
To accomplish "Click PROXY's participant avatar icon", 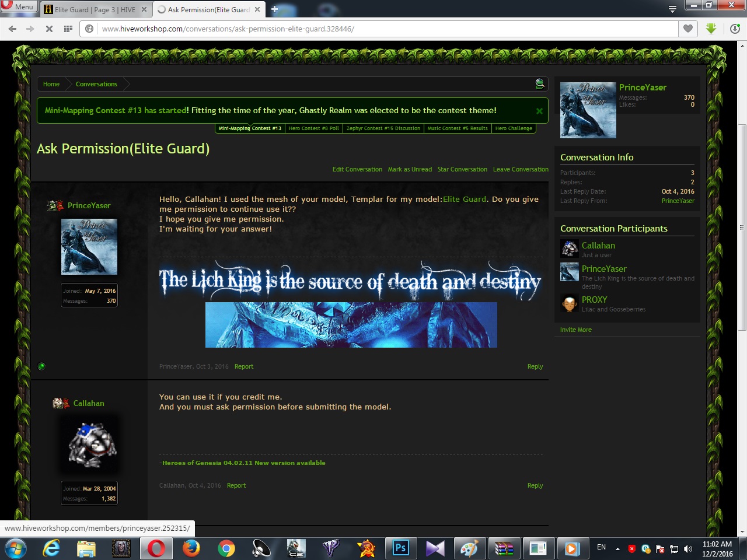I will (x=570, y=303).
